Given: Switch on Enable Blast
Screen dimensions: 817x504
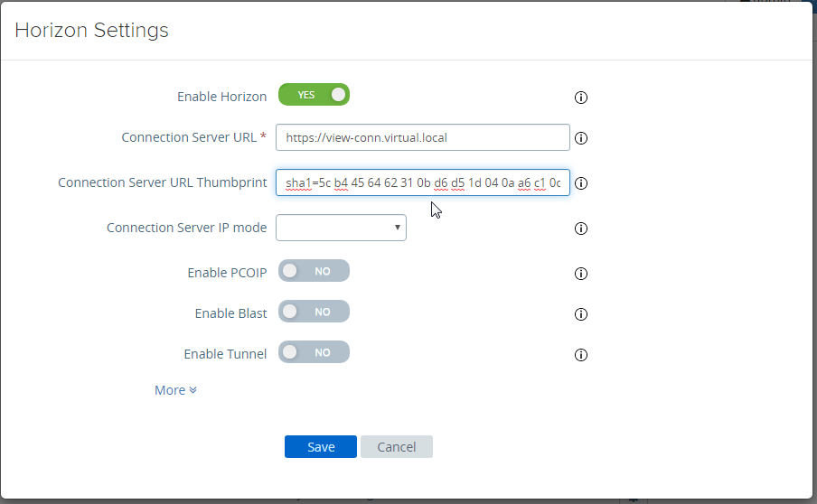Looking at the screenshot, I should click(314, 312).
